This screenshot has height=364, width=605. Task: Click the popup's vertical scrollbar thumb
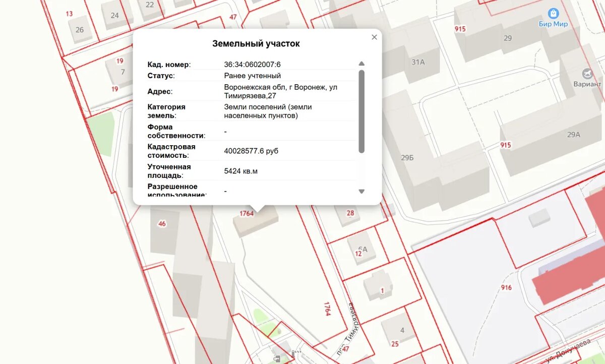[361, 111]
